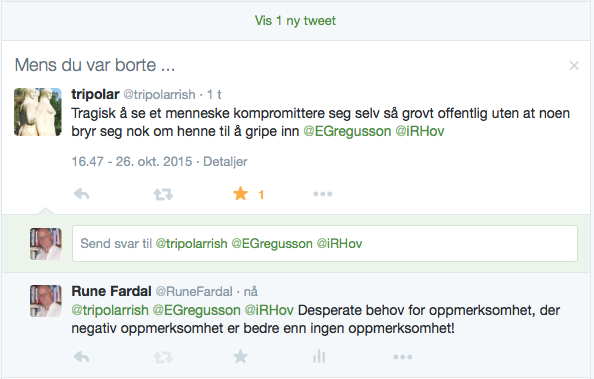The image size is (594, 379).
Task: Click the reply text field 'Send svar til'
Action: point(325,243)
